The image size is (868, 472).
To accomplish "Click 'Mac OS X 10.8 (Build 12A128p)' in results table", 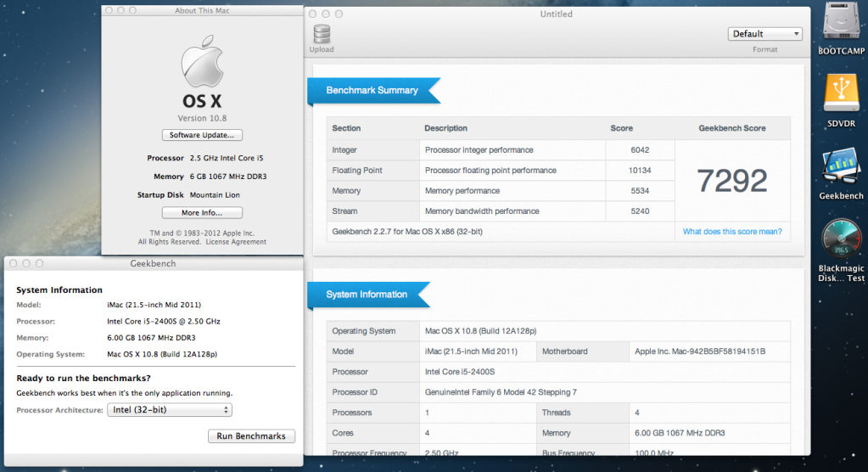I will tap(480, 331).
